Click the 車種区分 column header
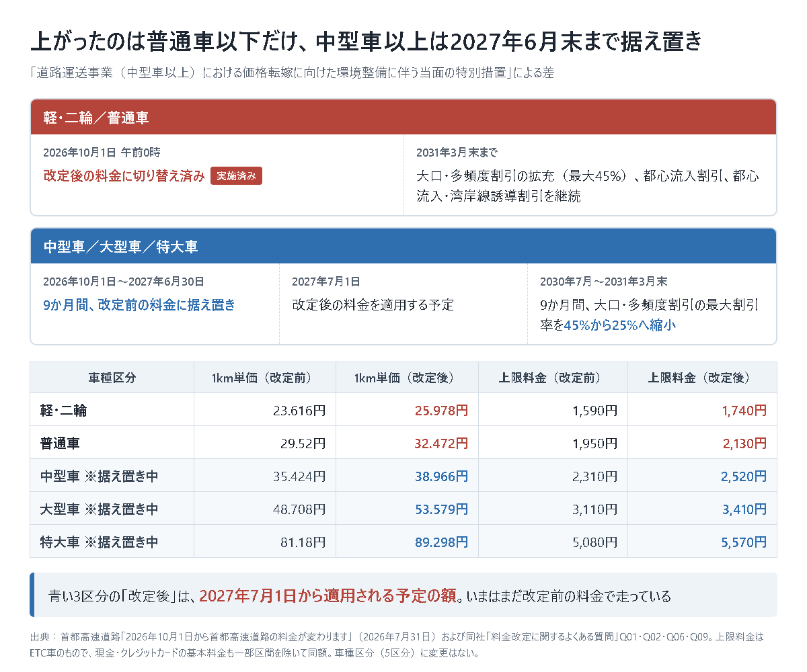 click(x=112, y=378)
